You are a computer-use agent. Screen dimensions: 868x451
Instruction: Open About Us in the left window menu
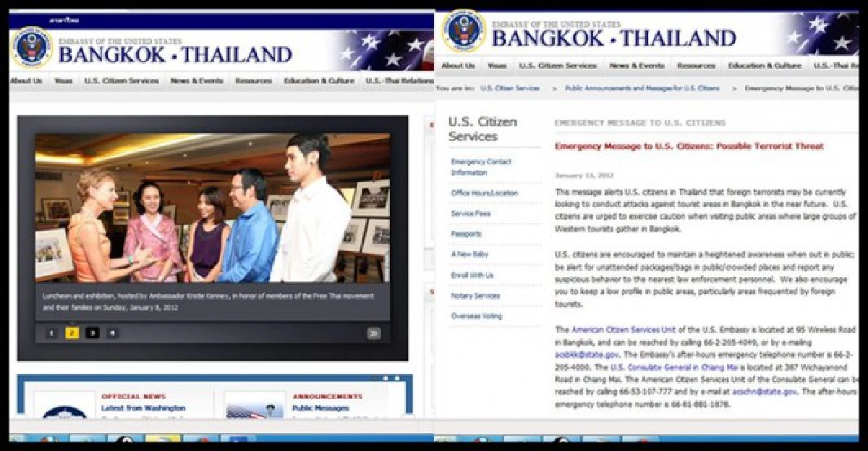coord(26,81)
